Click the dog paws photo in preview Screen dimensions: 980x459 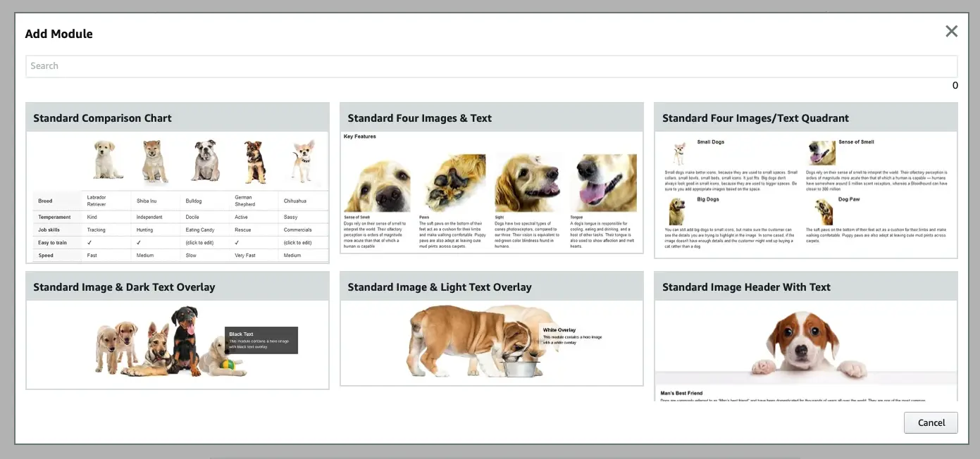(454, 183)
